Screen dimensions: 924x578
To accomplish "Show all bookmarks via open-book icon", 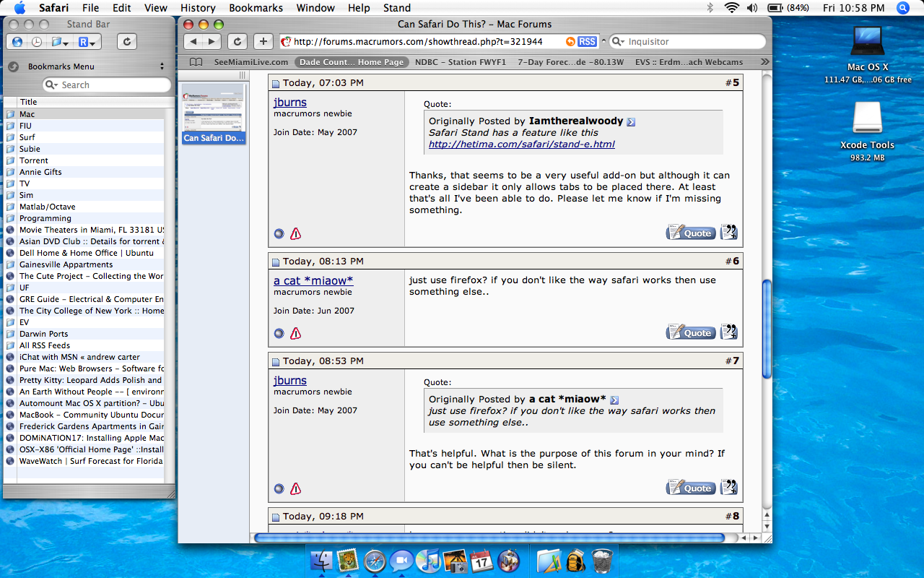I will point(195,62).
